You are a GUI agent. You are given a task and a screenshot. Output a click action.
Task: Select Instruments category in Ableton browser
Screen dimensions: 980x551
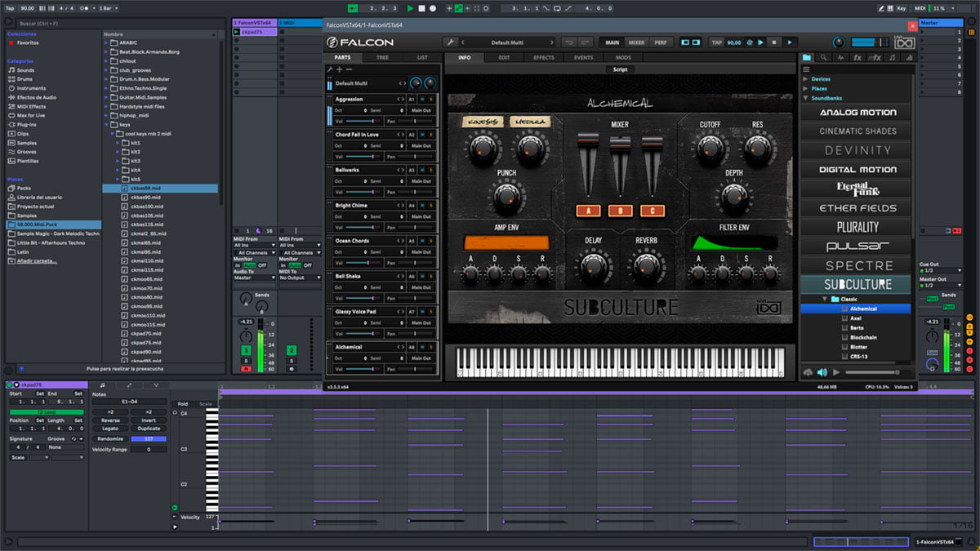coord(32,88)
